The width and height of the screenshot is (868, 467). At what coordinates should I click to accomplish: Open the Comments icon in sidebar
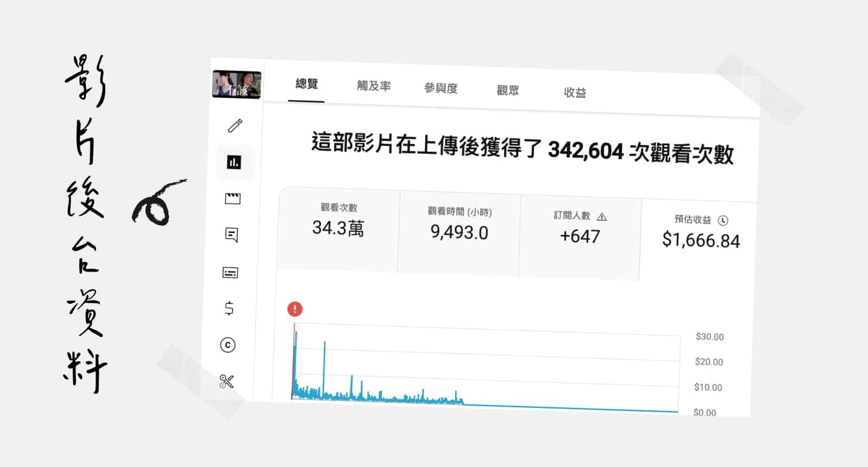pos(232,235)
